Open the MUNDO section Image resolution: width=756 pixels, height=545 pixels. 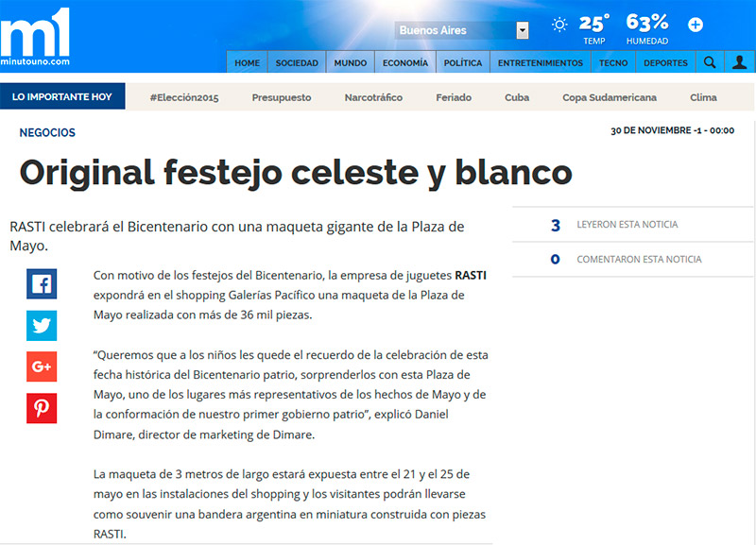(x=350, y=62)
